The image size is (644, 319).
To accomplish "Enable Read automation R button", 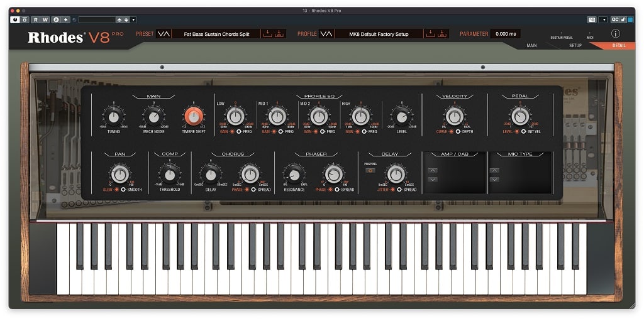I will 36,19.
